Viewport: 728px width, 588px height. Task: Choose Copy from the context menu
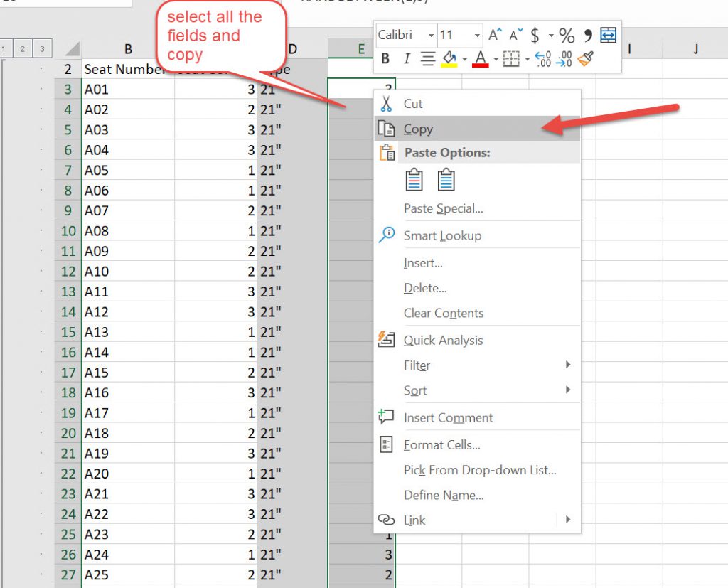point(418,129)
